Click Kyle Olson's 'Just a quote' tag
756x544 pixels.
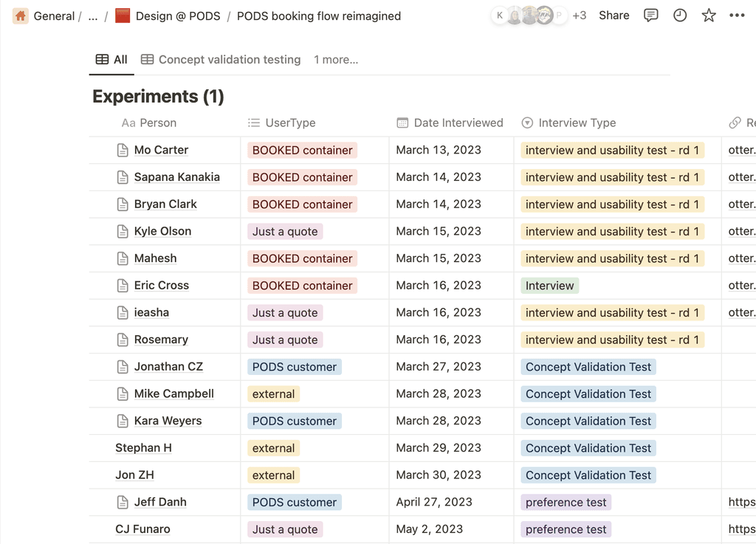pyautogui.click(x=285, y=231)
